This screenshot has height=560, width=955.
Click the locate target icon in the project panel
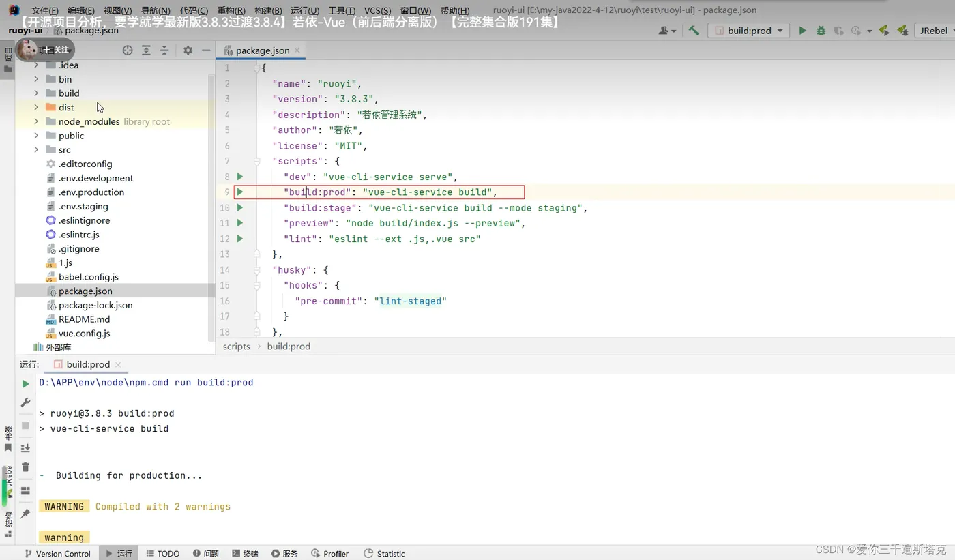point(127,50)
